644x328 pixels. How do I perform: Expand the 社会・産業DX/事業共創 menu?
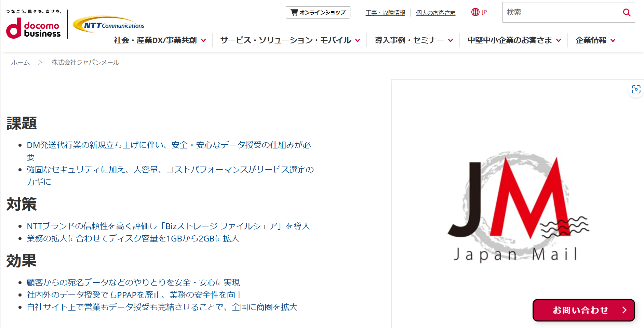coord(160,40)
